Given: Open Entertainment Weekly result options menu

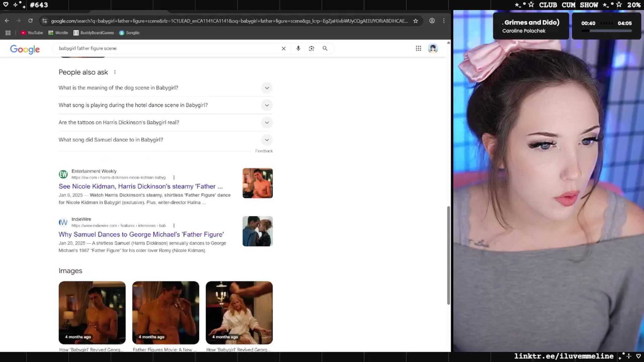Looking at the screenshot, I should click(x=174, y=178).
